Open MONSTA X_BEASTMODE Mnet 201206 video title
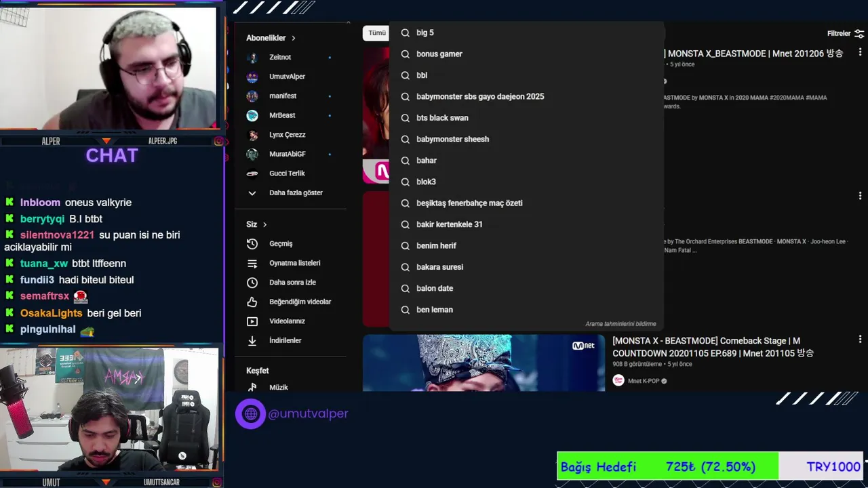The width and height of the screenshot is (868, 488). [x=754, y=54]
